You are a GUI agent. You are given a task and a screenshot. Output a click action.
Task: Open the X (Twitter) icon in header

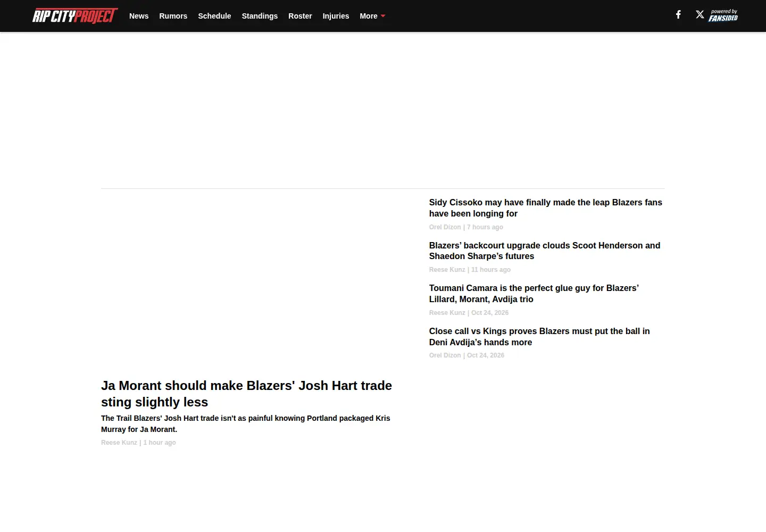700,15
